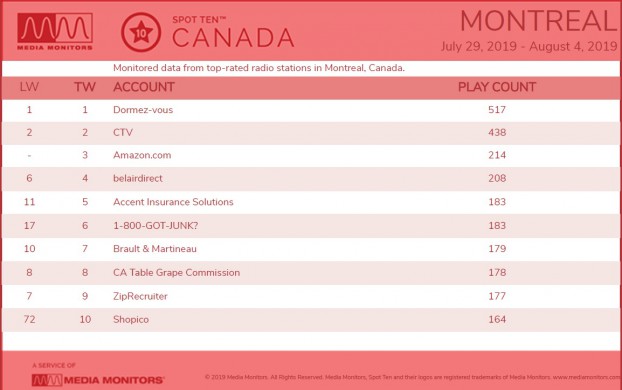Select the CTV account entry

coord(123,133)
